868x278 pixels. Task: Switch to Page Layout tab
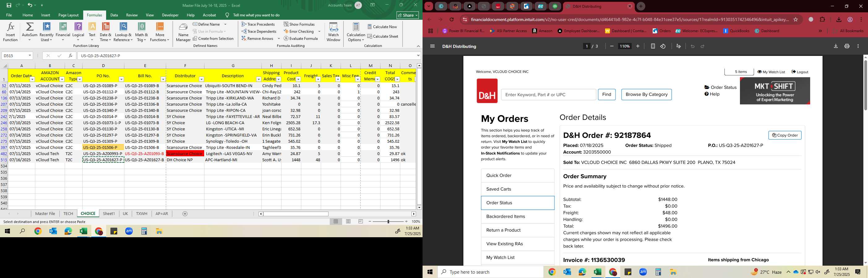(x=68, y=15)
